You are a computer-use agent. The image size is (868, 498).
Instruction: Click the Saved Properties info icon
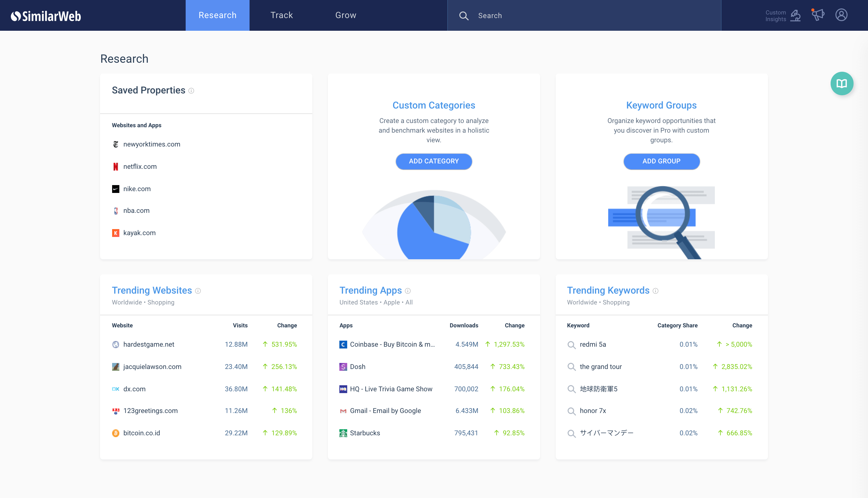coord(191,91)
